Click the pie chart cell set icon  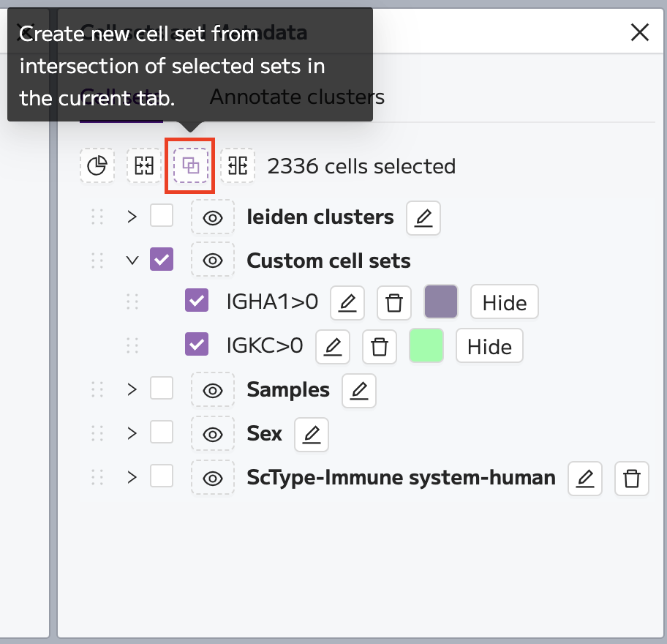(97, 165)
